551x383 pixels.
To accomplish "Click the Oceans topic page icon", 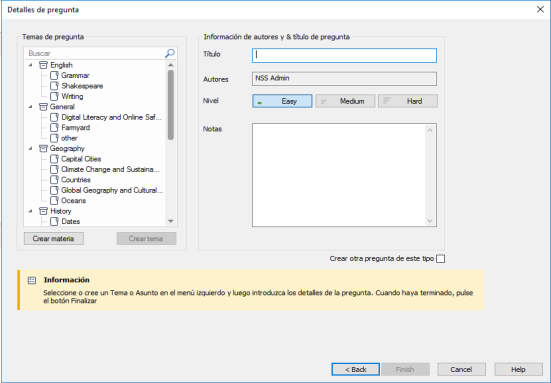I will 54,201.
